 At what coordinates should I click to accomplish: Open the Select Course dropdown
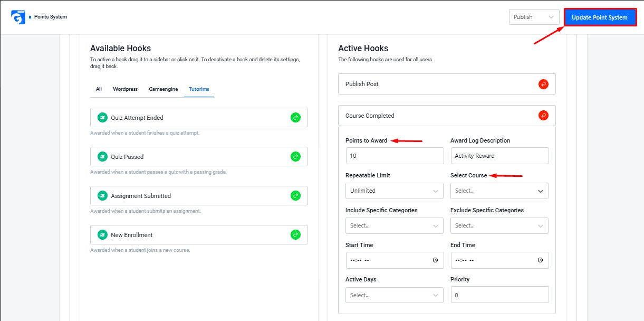pos(499,191)
